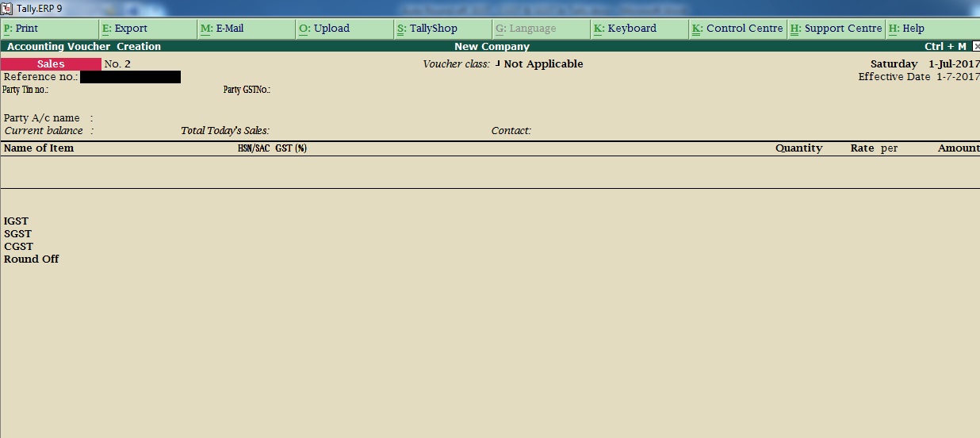Click Total Today's Sales label
The width and height of the screenshot is (980, 438).
tap(225, 131)
